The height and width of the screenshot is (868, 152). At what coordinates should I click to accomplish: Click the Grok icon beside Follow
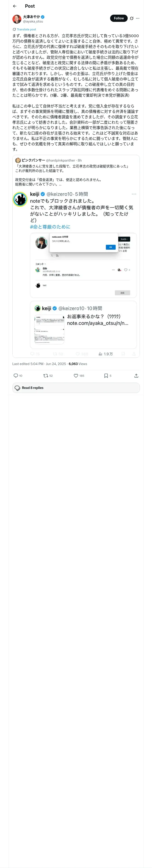tap(132, 18)
